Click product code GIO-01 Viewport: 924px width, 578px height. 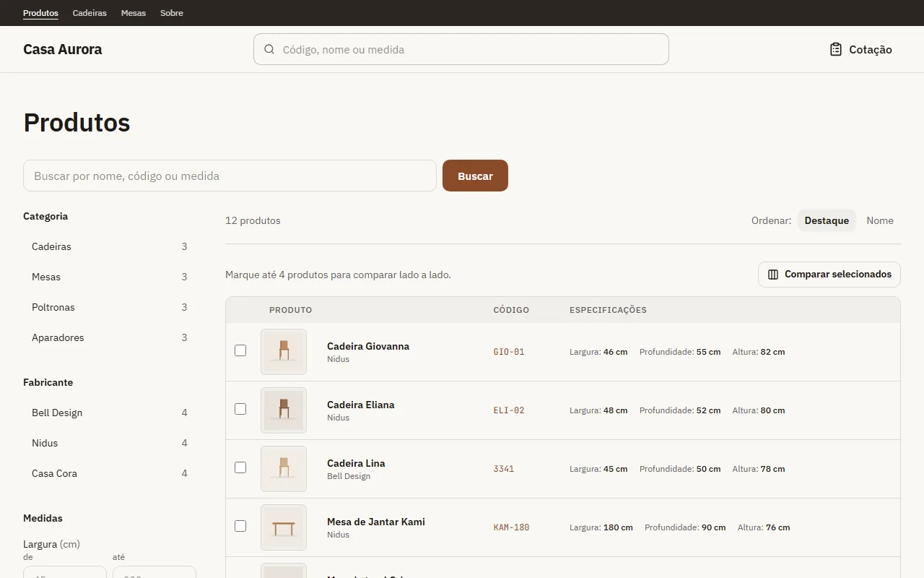(x=509, y=352)
